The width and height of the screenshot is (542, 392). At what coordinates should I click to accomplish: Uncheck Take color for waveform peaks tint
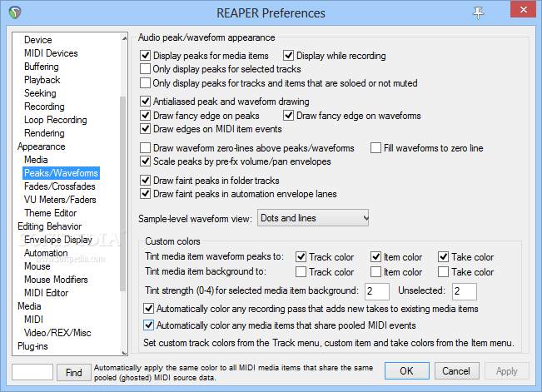(x=443, y=257)
